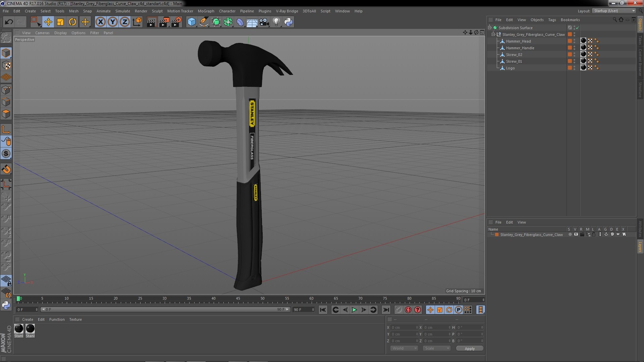
Task: Open Object Manager Bookmarks menu
Action: click(570, 20)
